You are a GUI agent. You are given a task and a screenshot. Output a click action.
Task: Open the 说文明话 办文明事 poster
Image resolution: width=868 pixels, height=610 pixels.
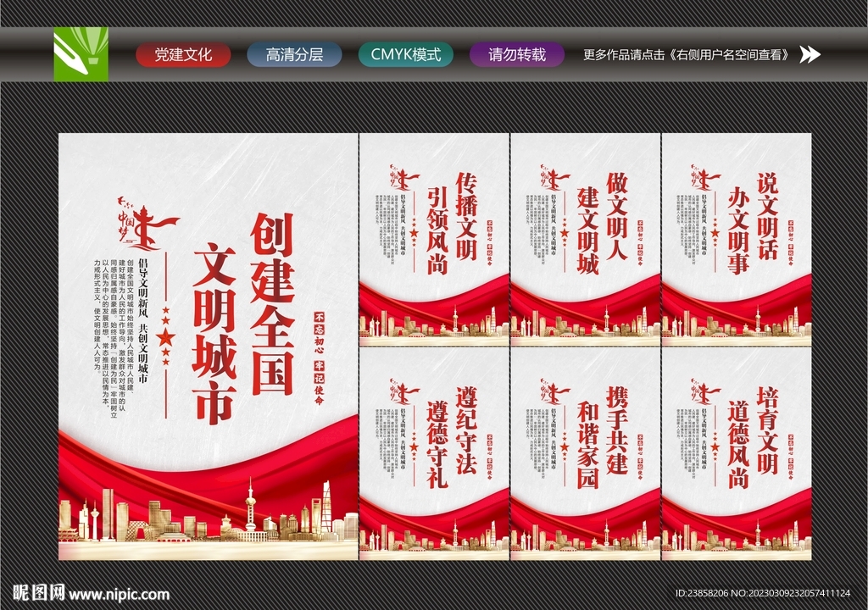pos(737,240)
